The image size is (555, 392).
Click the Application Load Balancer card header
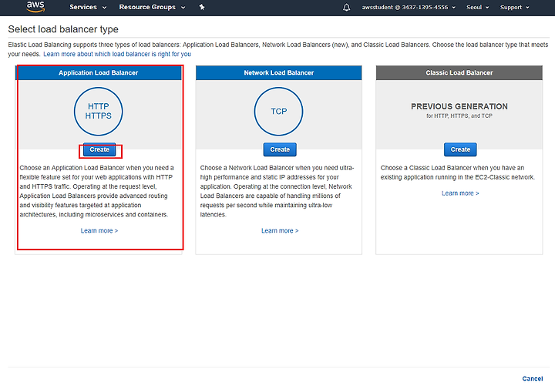tap(99, 72)
